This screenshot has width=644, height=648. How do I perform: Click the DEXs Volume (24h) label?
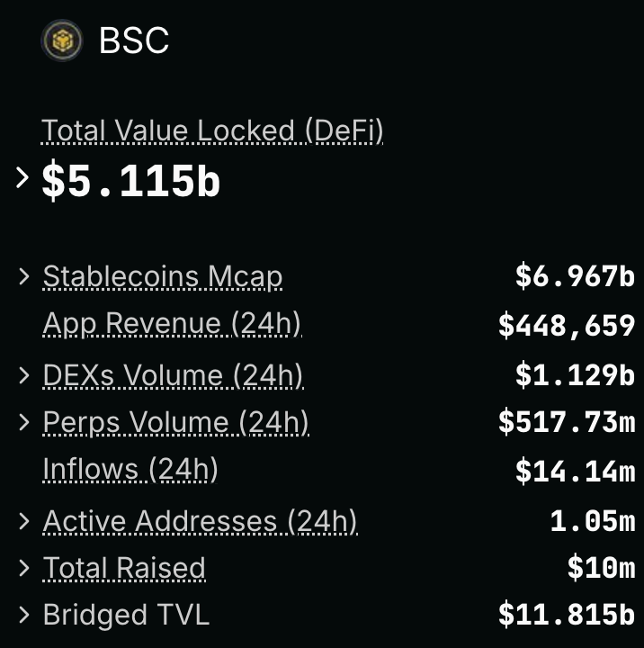[x=174, y=375]
